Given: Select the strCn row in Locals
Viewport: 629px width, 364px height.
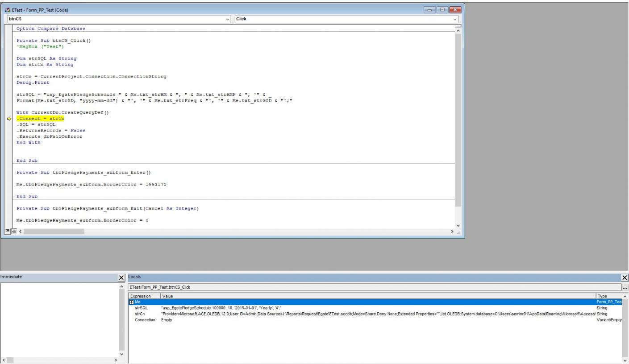Looking at the screenshot, I should [375, 314].
